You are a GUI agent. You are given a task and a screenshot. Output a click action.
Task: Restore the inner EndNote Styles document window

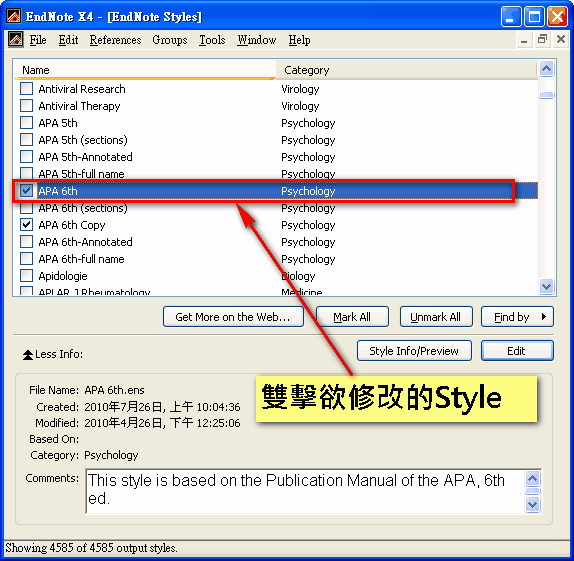pyautogui.click(x=542, y=39)
